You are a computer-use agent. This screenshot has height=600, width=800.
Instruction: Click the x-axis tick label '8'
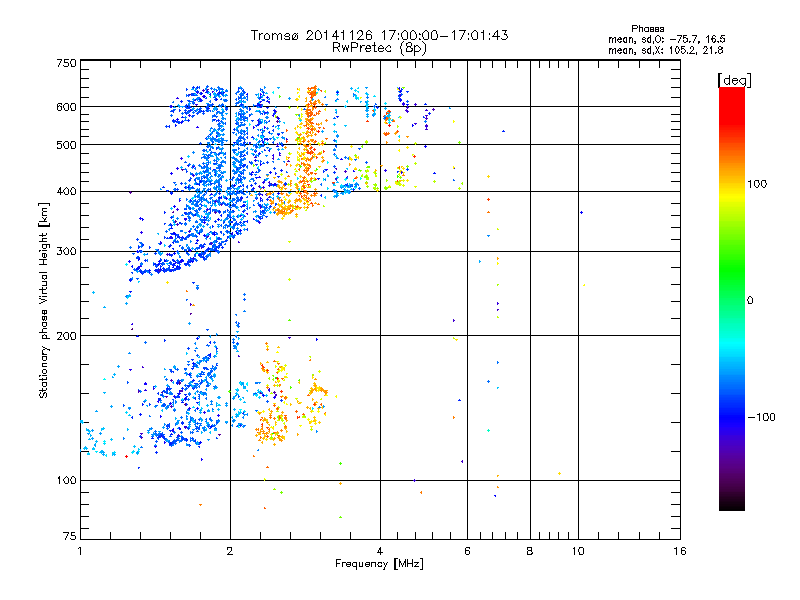tap(530, 551)
